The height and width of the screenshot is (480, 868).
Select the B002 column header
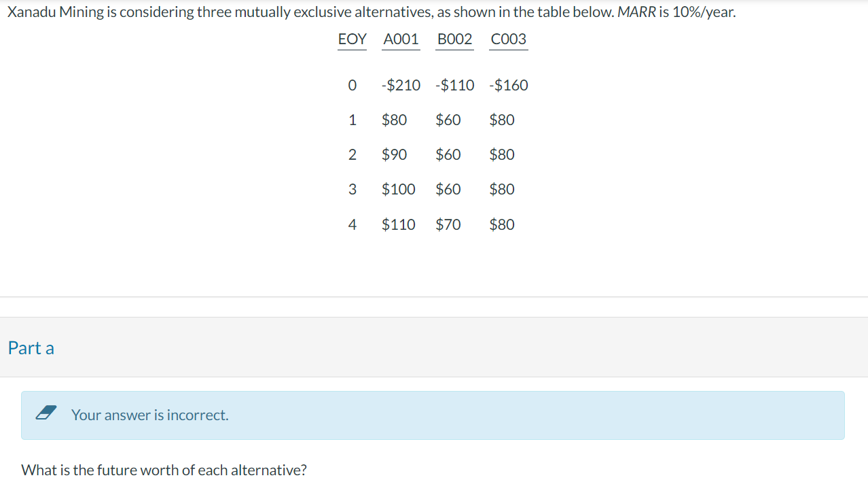[455, 39]
